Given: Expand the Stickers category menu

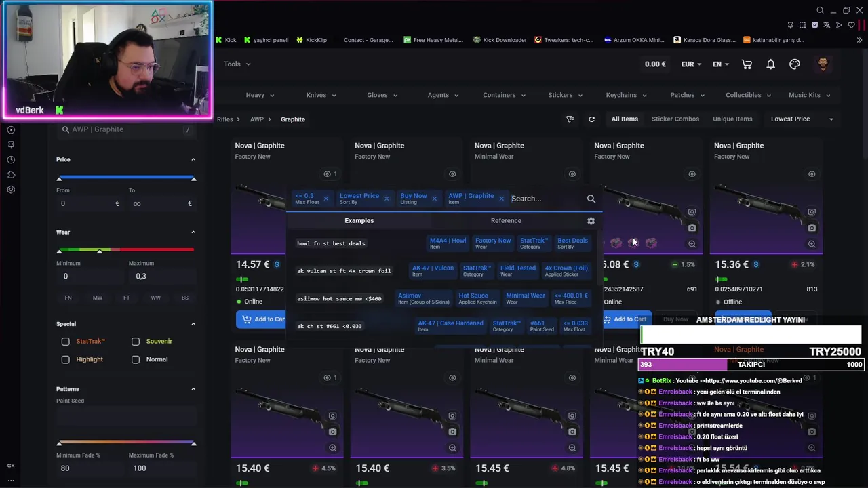Looking at the screenshot, I should pos(564,95).
